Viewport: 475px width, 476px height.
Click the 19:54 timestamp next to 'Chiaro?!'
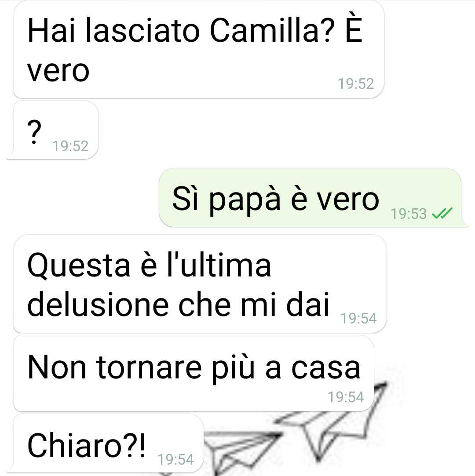pyautogui.click(x=175, y=459)
